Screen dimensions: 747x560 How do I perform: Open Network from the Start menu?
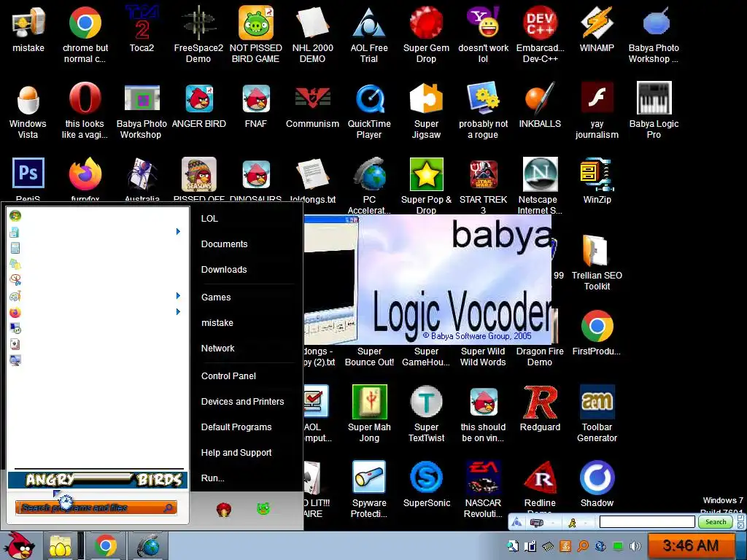click(217, 348)
